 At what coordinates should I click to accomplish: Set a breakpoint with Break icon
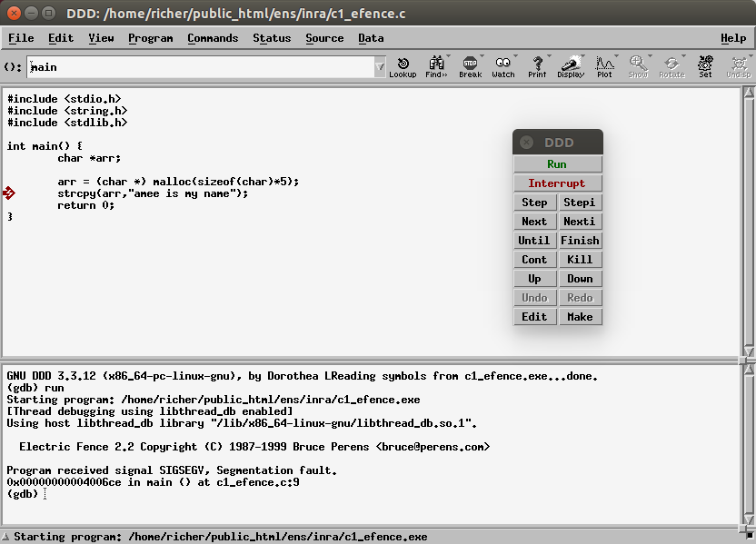click(470, 66)
